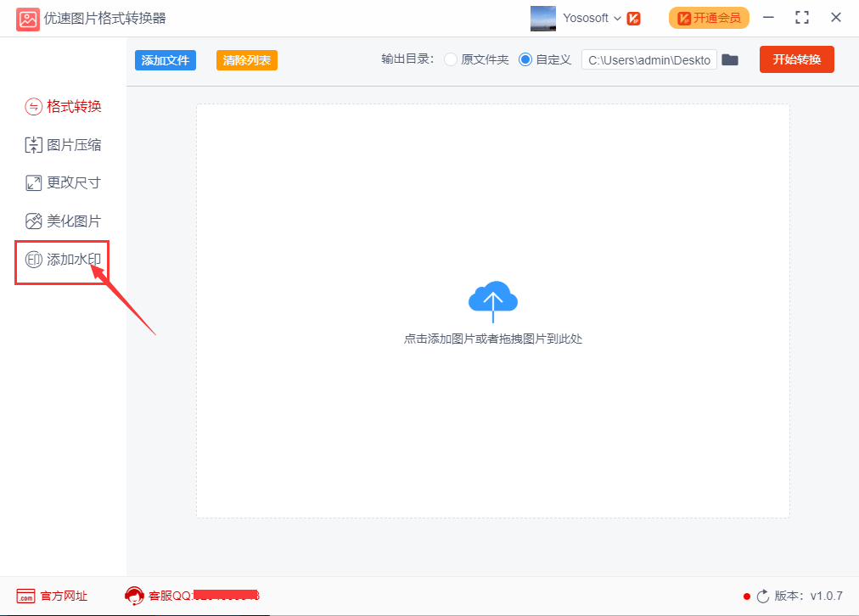Click the app logo in the title bar
The height and width of the screenshot is (616, 859).
(27, 19)
